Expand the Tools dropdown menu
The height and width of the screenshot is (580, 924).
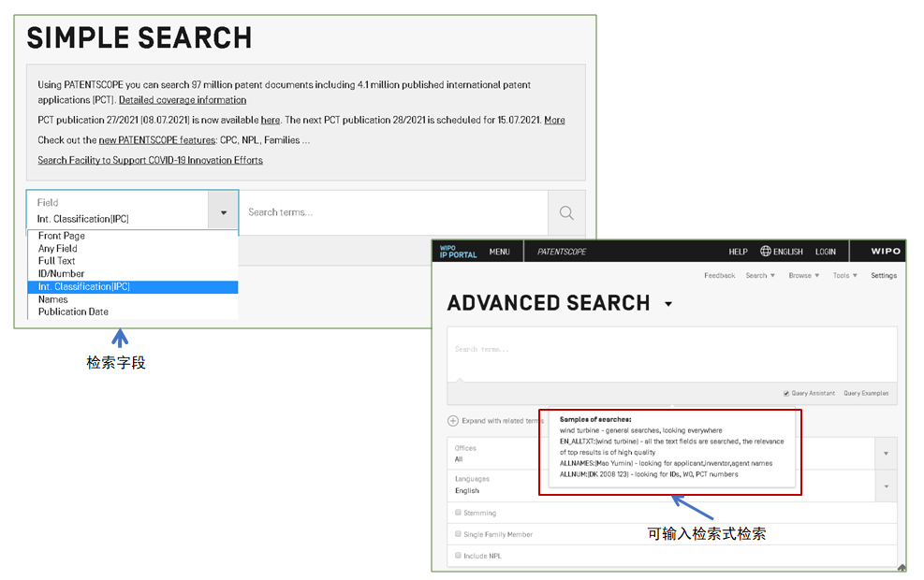(x=845, y=276)
